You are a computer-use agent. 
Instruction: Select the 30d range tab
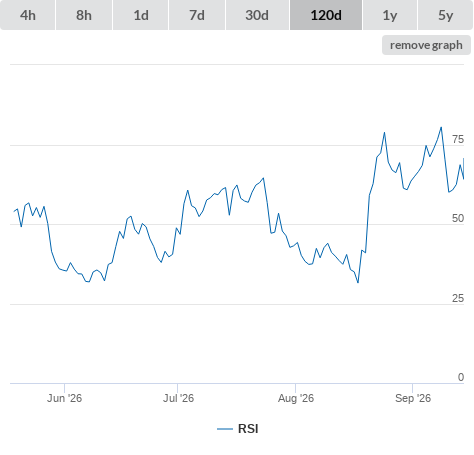(x=257, y=15)
